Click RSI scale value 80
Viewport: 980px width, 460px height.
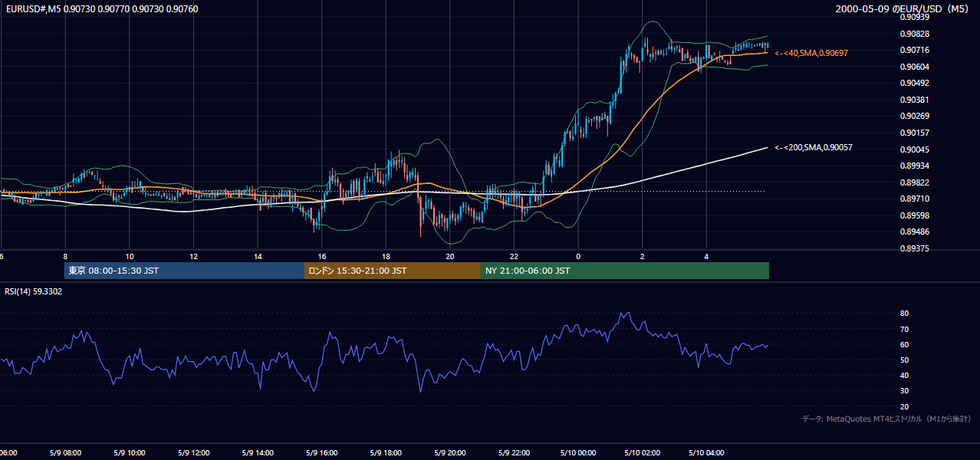coord(904,314)
